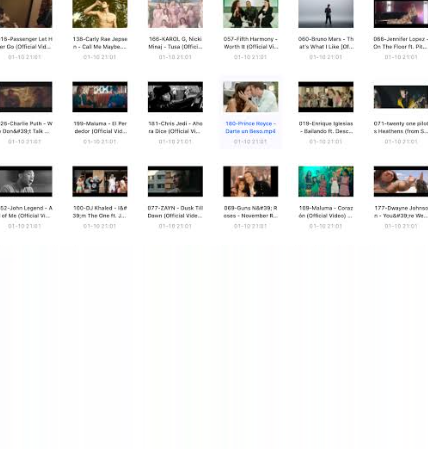This screenshot has height=449, width=428.
Task: Select the Jennifer Lopez On The Floor thumbnail
Action: (401, 14)
